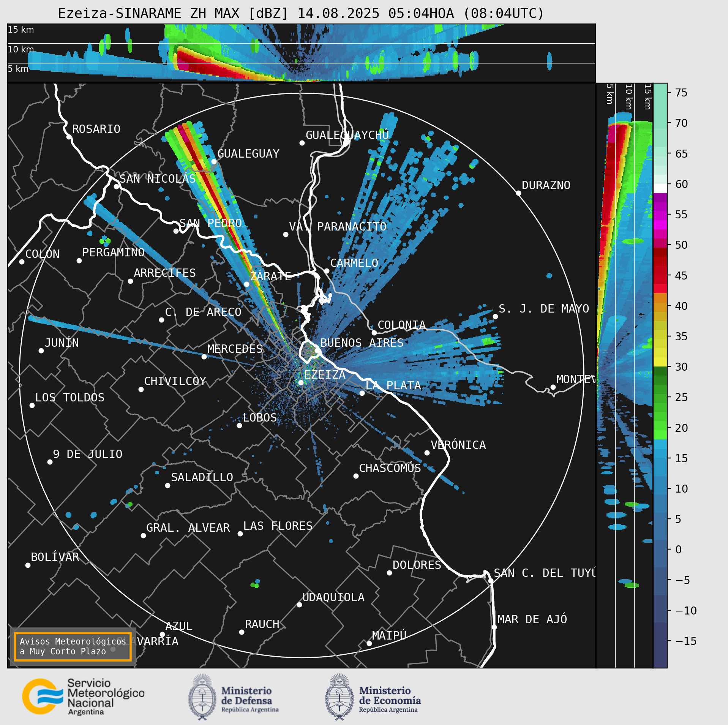Click the JUNÍN city marker dot
Image resolution: width=728 pixels, height=725 pixels.
pyautogui.click(x=41, y=351)
